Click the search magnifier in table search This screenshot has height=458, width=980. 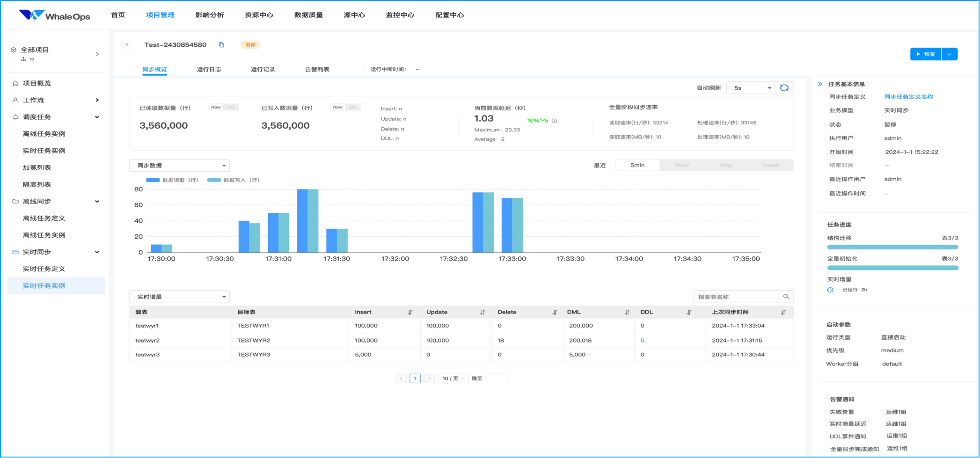tap(786, 297)
